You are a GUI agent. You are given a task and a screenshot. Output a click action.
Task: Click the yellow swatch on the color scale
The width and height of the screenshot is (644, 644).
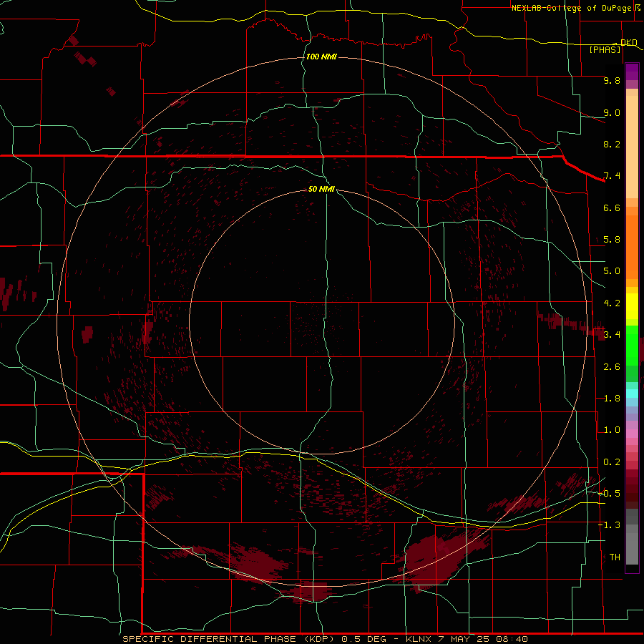point(632,306)
